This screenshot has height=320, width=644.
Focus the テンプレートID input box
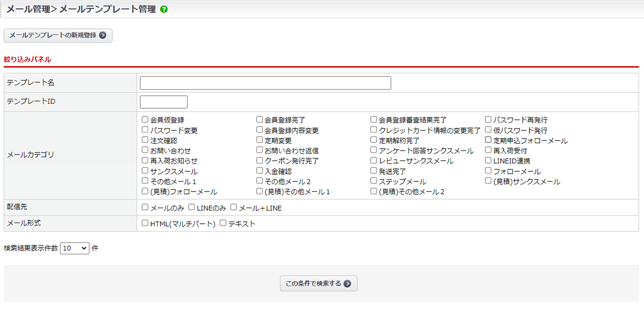[x=163, y=102]
